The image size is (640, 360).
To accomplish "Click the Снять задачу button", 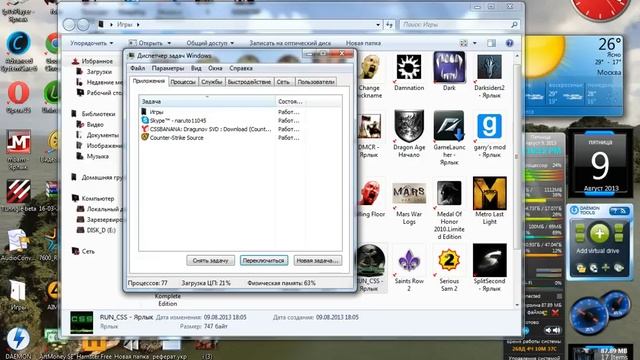I will coord(211,260).
